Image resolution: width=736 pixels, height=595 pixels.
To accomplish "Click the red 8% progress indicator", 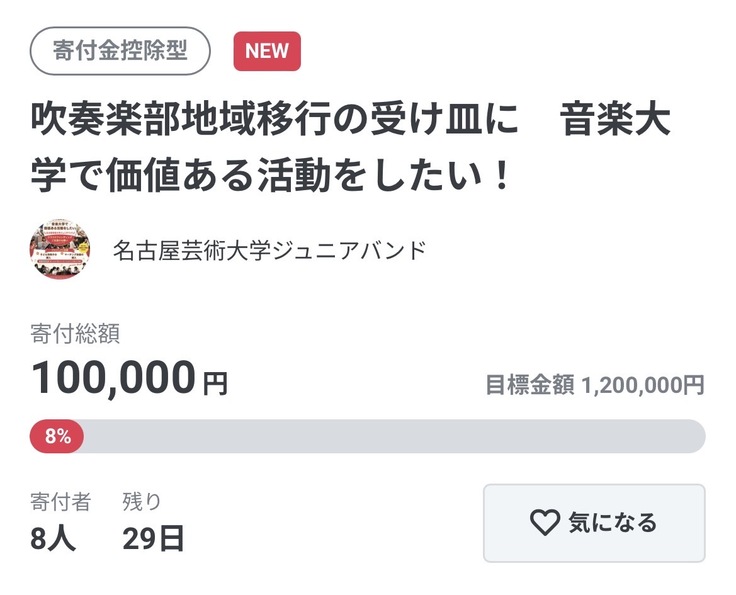I will tap(57, 436).
